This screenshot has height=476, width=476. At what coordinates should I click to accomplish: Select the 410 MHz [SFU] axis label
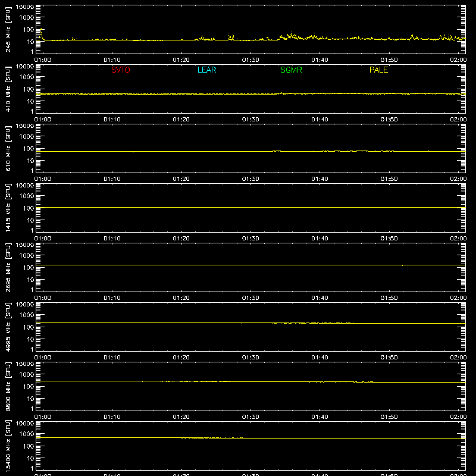coord(8,89)
